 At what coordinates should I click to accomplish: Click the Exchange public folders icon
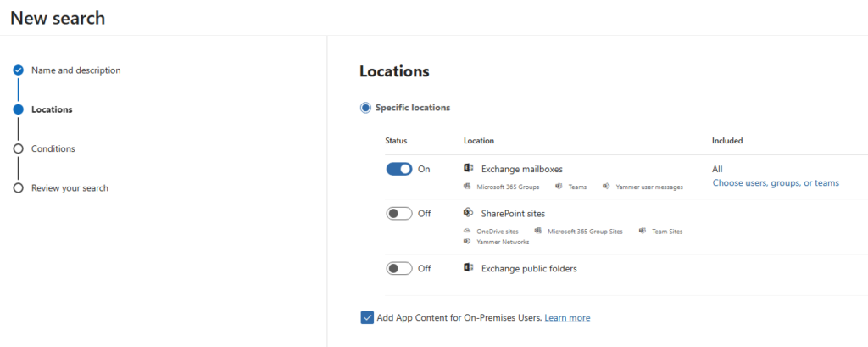[x=468, y=268]
